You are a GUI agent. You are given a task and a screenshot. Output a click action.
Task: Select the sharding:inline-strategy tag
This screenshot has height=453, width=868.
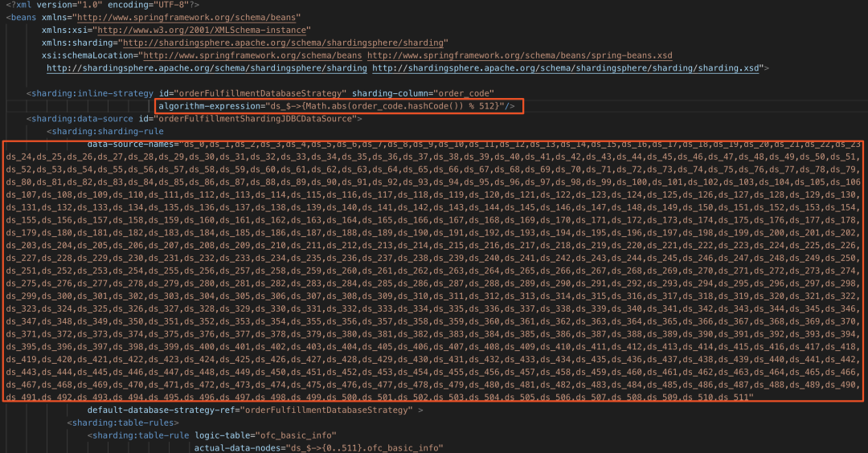pos(92,93)
